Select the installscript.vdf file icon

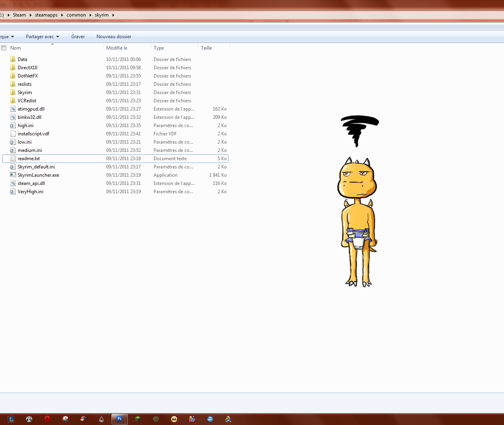tap(13, 134)
